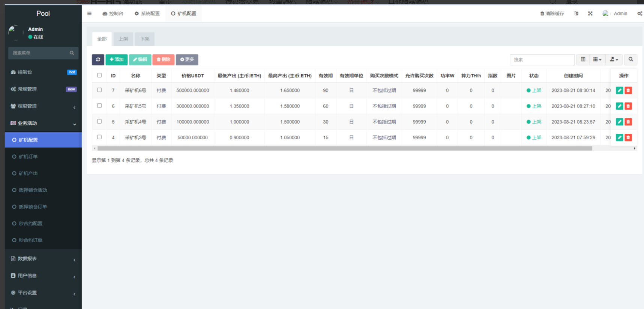This screenshot has width=644, height=309.
Task: Select the checkbox for 采矿机3号 row
Action: 99,137
